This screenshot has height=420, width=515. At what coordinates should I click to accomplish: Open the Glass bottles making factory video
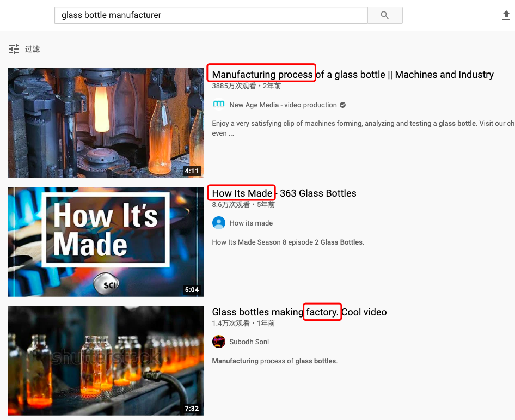tap(299, 312)
